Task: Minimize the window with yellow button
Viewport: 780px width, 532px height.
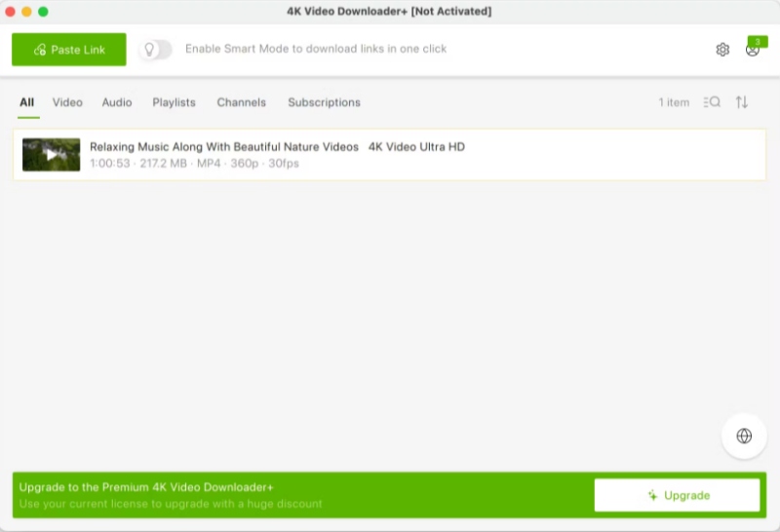Action: (27, 12)
